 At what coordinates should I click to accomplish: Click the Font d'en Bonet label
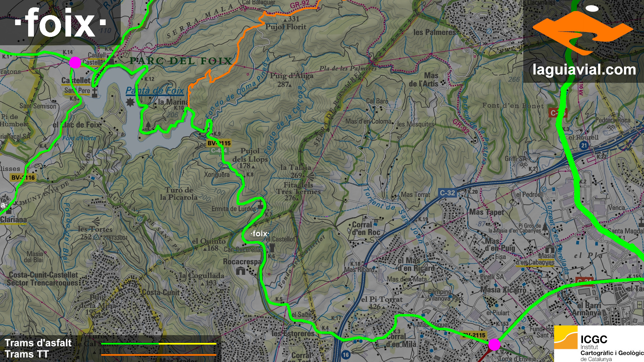pos(513,106)
